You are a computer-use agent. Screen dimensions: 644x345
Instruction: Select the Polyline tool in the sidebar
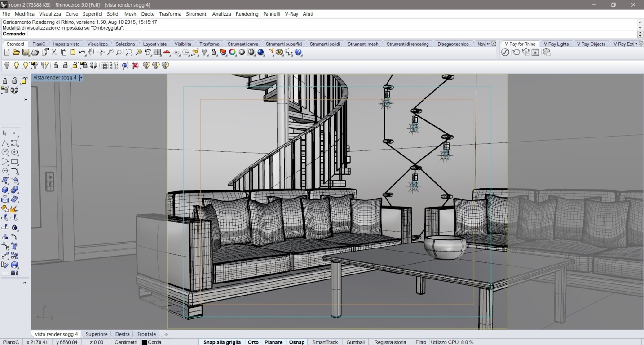click(x=4, y=142)
